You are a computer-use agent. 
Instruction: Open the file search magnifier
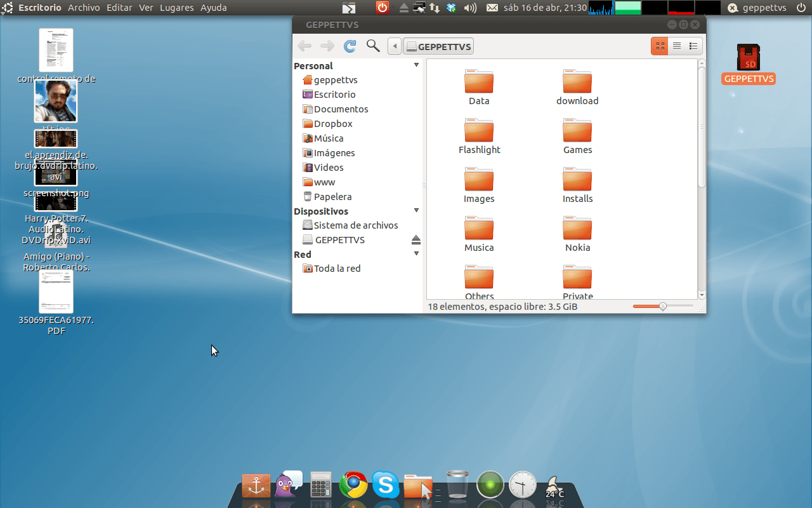[373, 46]
